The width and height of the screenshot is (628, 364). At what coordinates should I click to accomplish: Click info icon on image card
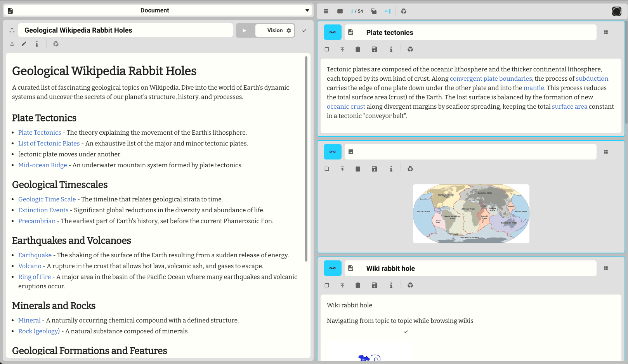click(x=391, y=169)
